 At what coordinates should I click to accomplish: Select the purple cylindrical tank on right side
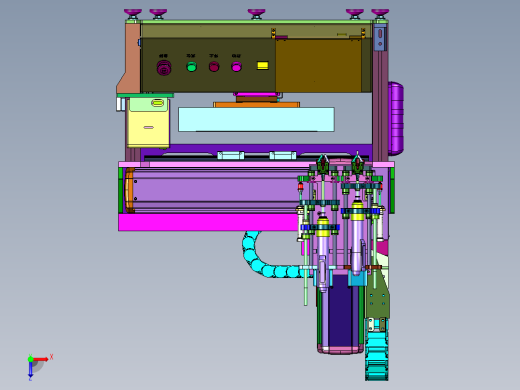pos(396,119)
